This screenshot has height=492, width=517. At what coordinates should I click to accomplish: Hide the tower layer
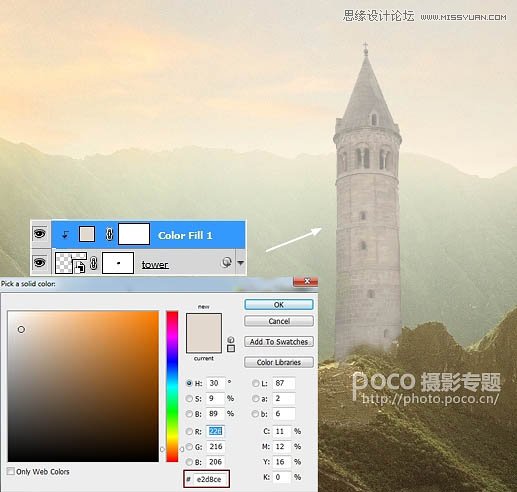click(40, 263)
